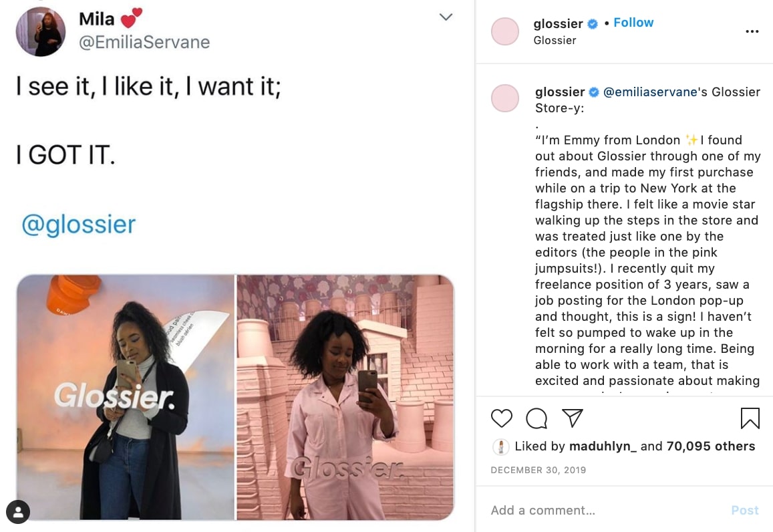Click the Glossier location label under username
This screenshot has width=773, height=532.
point(555,41)
